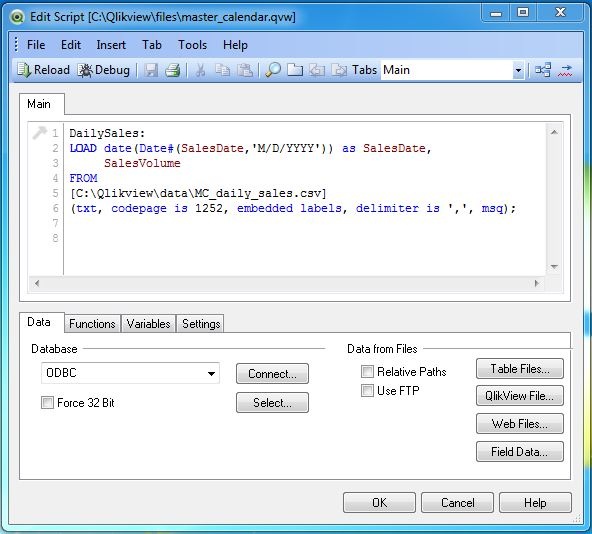Click 'embedded labels' in script
This screenshot has width=592, height=534.
point(289,208)
